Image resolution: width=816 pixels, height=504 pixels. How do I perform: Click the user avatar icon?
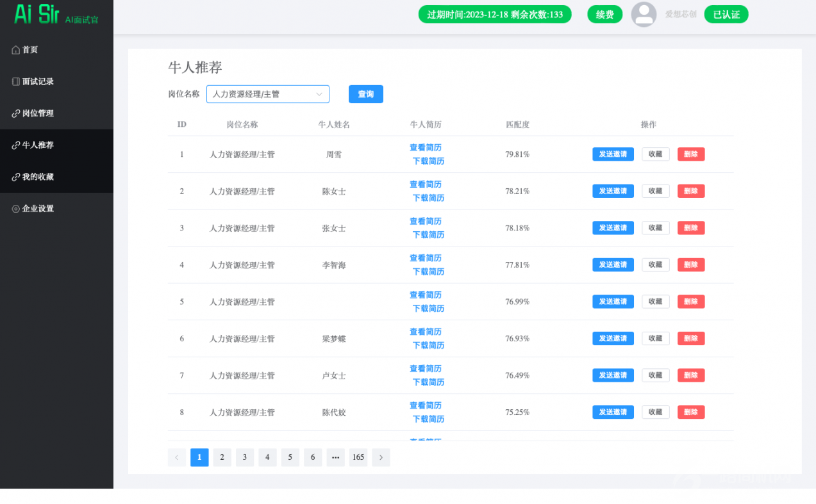(x=644, y=14)
